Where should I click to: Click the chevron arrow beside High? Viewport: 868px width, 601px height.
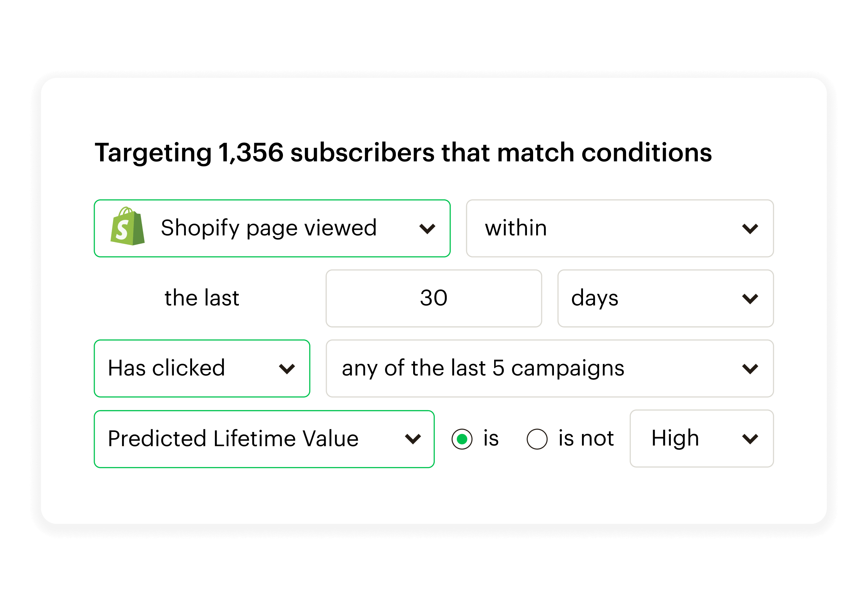coord(750,439)
